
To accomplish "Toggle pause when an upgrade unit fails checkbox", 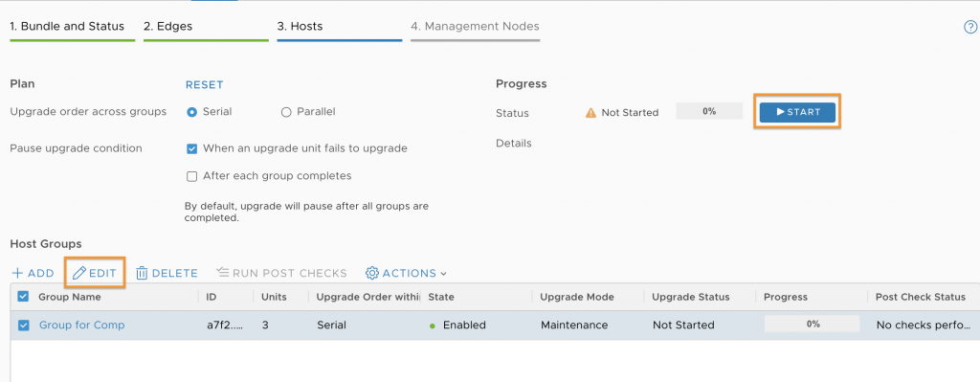I will (x=192, y=148).
